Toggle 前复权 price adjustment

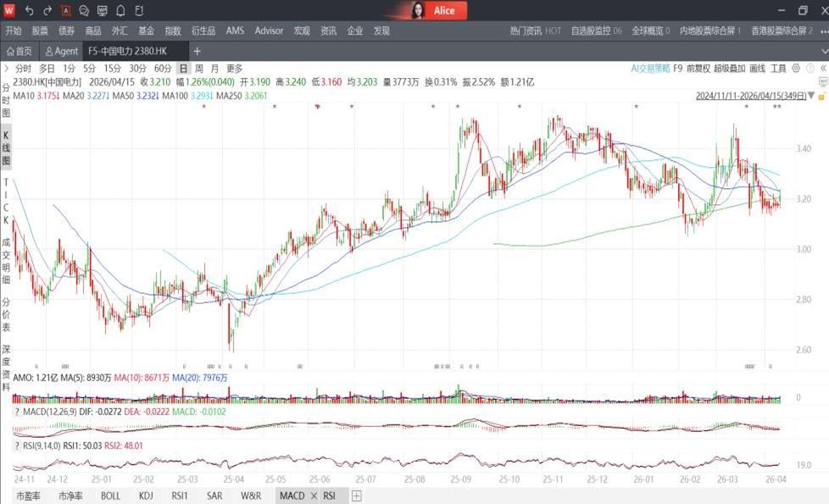point(698,69)
